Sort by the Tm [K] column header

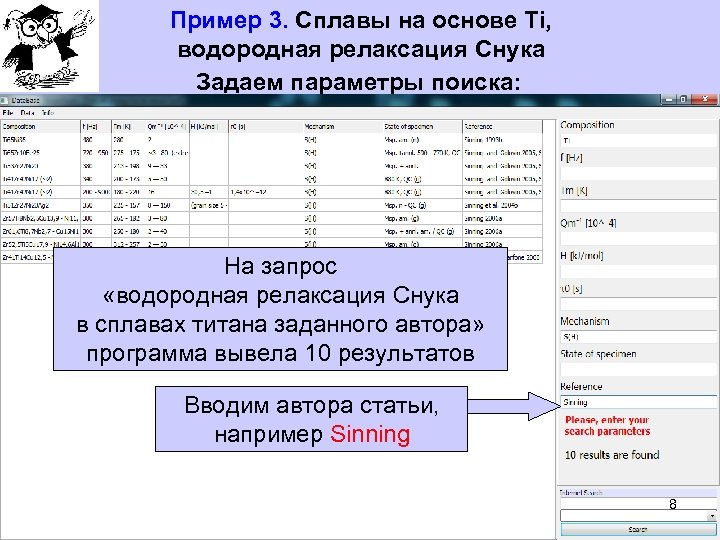click(x=129, y=126)
